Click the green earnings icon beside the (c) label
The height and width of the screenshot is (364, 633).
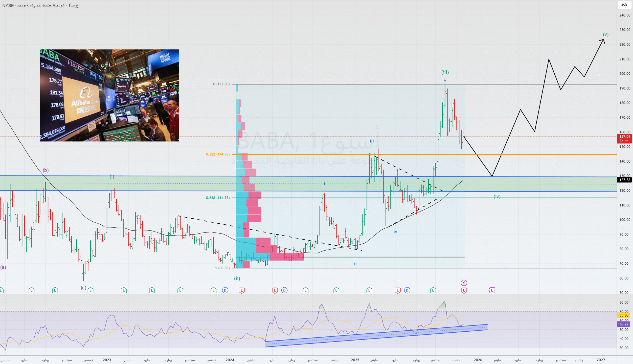click(x=90, y=290)
